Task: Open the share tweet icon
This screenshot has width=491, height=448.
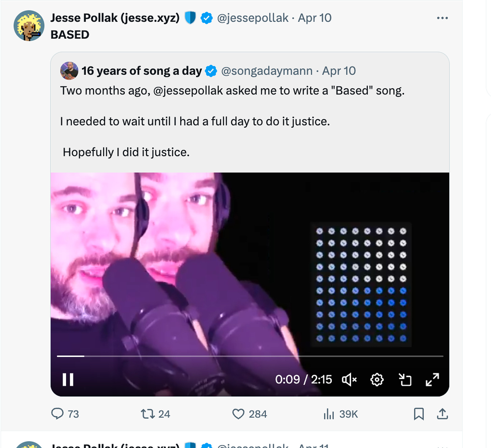Action: (x=442, y=414)
